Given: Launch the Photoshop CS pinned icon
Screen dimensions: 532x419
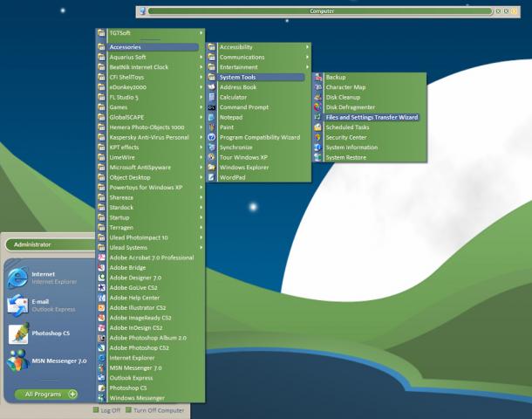Looking at the screenshot, I should 18,333.
